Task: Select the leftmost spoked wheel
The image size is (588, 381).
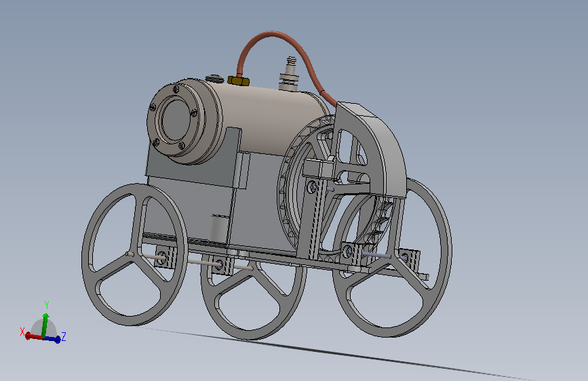Action: [x=134, y=255]
